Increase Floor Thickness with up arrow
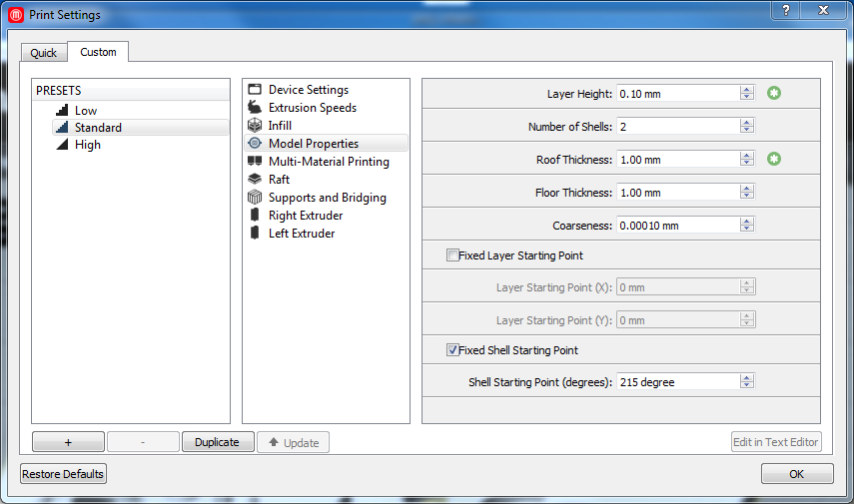The width and height of the screenshot is (854, 504). 747,189
